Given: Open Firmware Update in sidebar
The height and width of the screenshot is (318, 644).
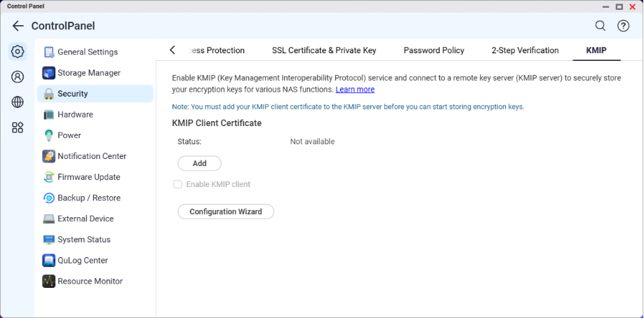Looking at the screenshot, I should (88, 177).
